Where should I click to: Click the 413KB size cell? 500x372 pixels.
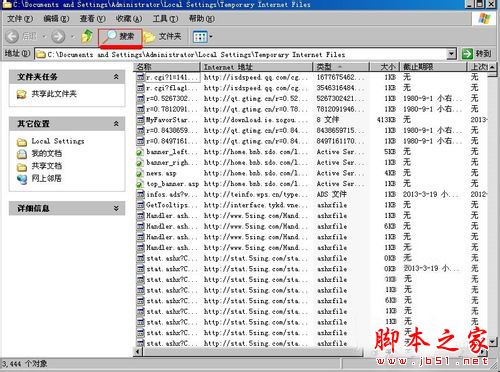click(387, 120)
